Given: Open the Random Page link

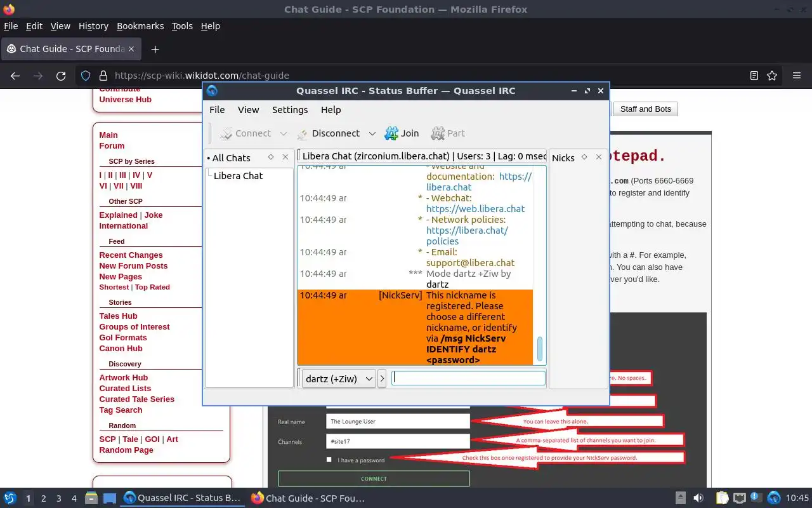Looking at the screenshot, I should 126,450.
